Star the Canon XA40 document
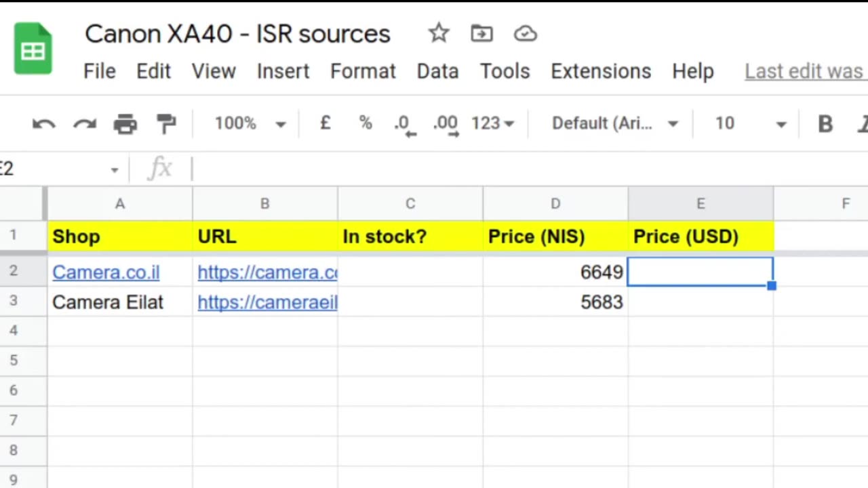Screen dimensions: 868x488 click(x=439, y=33)
